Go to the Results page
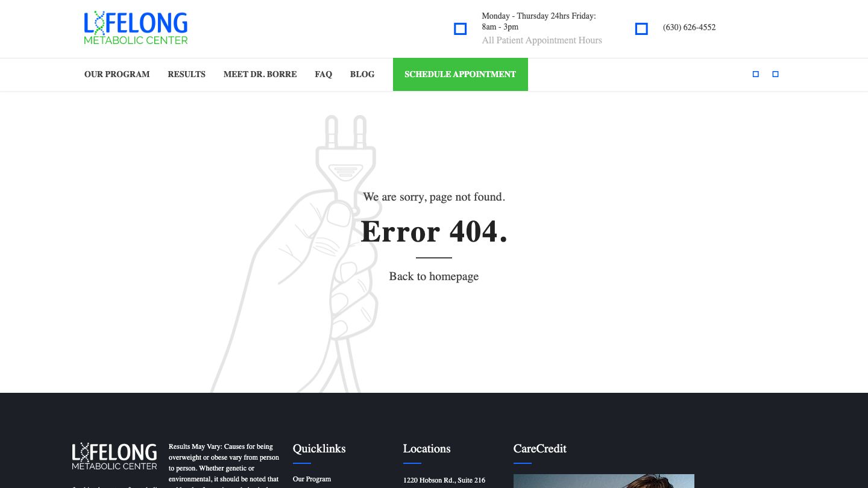The image size is (868, 488). pos(186,74)
